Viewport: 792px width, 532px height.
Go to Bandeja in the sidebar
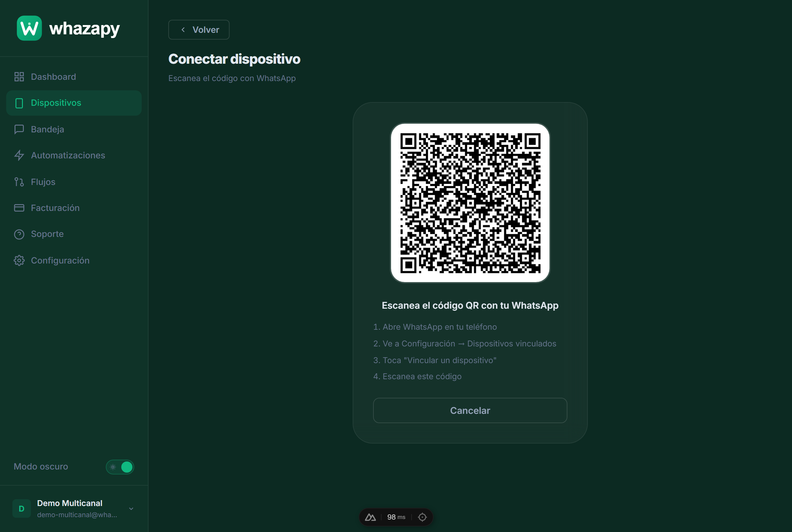click(x=74, y=129)
